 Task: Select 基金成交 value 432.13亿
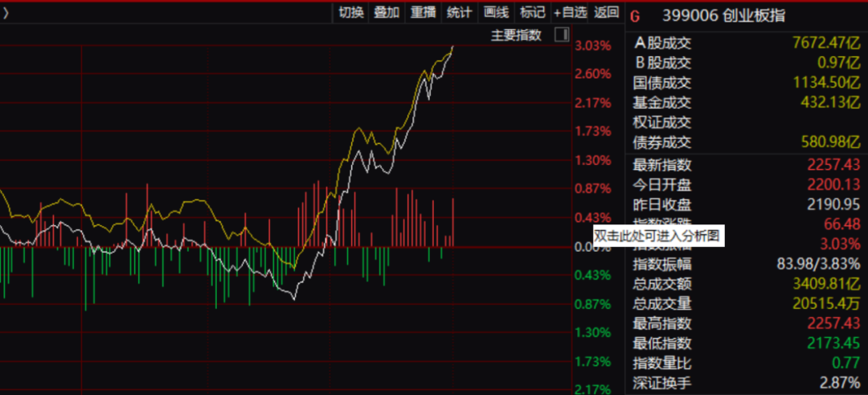click(831, 102)
